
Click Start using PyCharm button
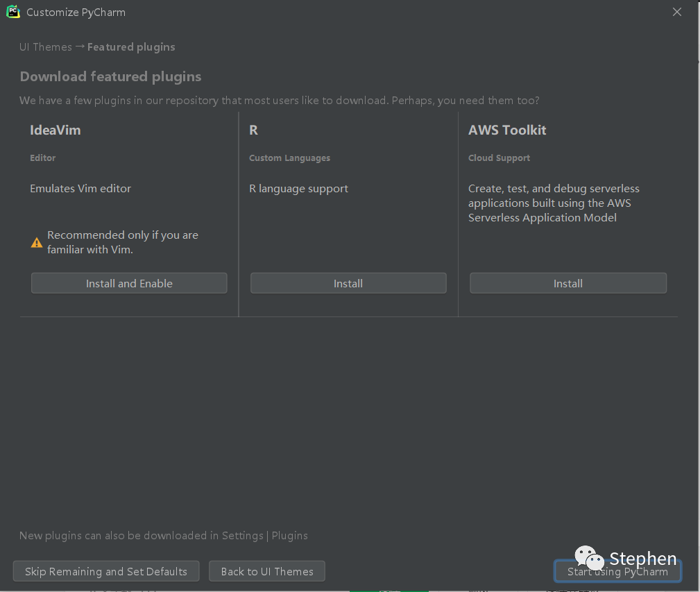click(x=617, y=571)
